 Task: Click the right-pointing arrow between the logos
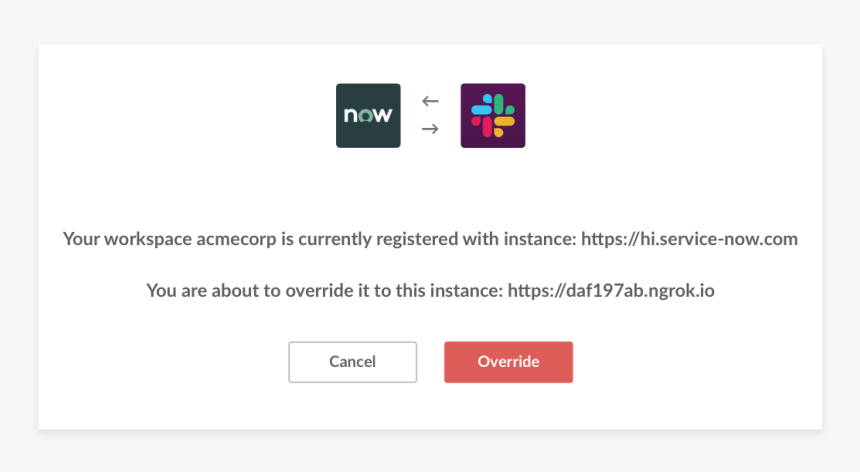[430, 129]
